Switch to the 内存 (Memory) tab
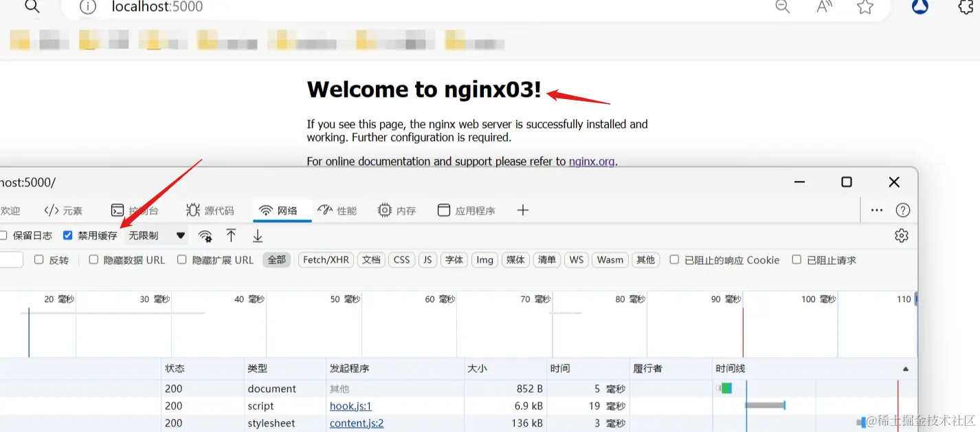980x432 pixels. tap(397, 210)
